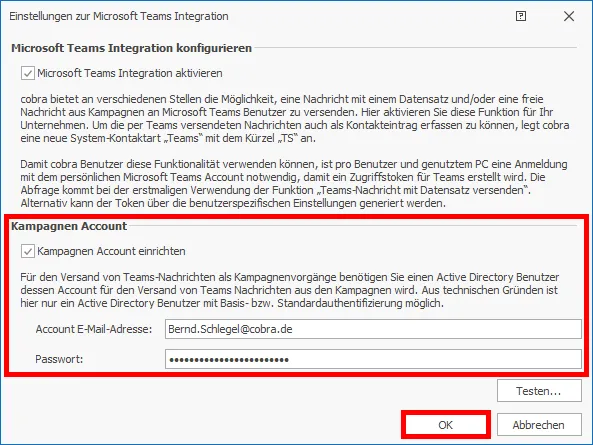
Task: Click the dialog title Einstellungen zur Microsoft Teams Integration
Action: click(x=119, y=16)
